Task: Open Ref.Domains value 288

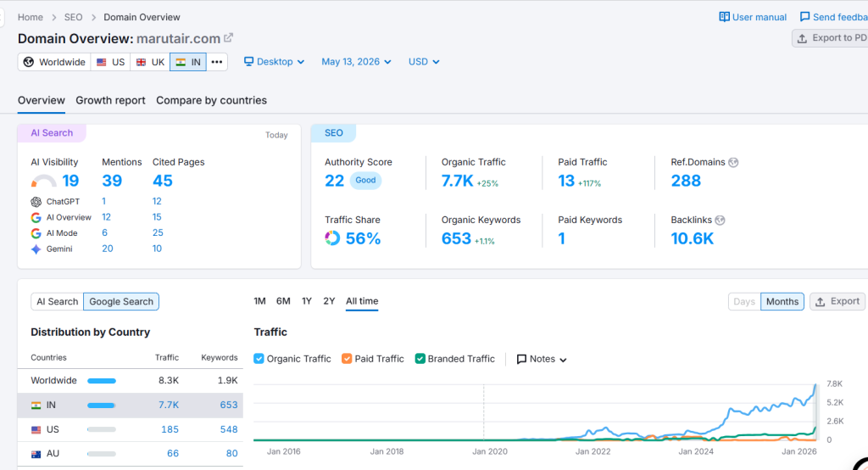Action: (x=686, y=181)
